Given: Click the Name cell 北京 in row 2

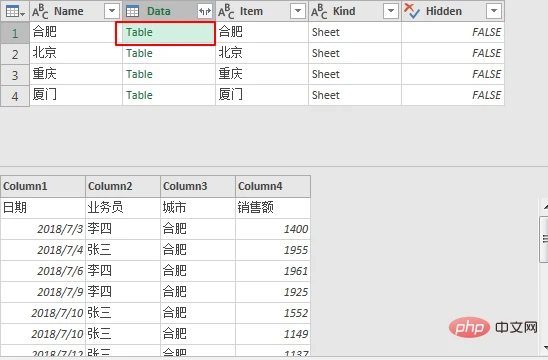Looking at the screenshot, I should (76, 53).
